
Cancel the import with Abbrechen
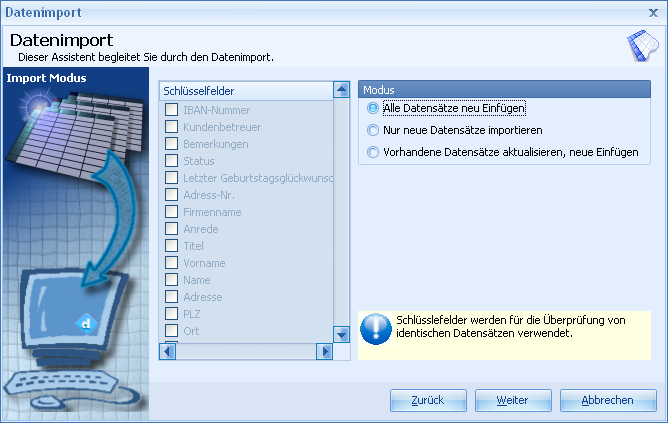(x=608, y=400)
